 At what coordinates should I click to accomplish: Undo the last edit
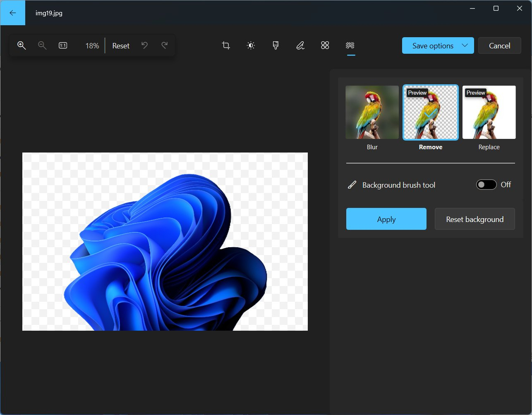[144, 45]
